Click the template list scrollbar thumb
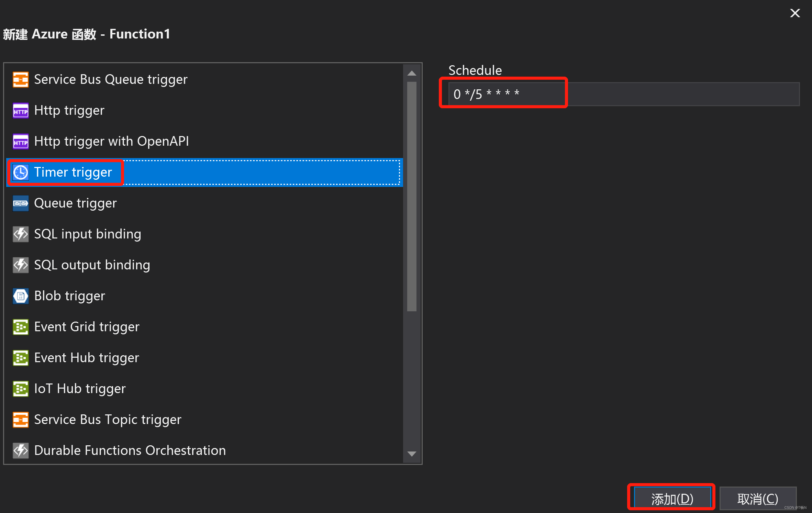 coord(412,197)
